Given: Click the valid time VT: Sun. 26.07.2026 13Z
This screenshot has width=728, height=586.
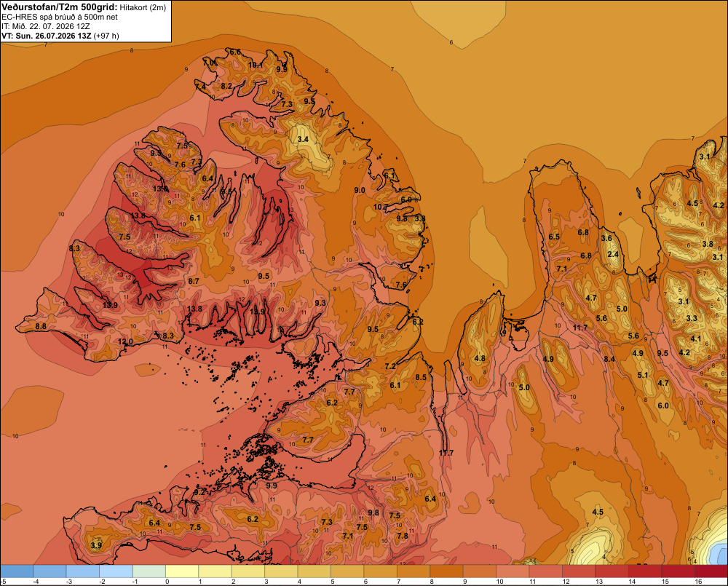Looking at the screenshot, I should 47,36.
